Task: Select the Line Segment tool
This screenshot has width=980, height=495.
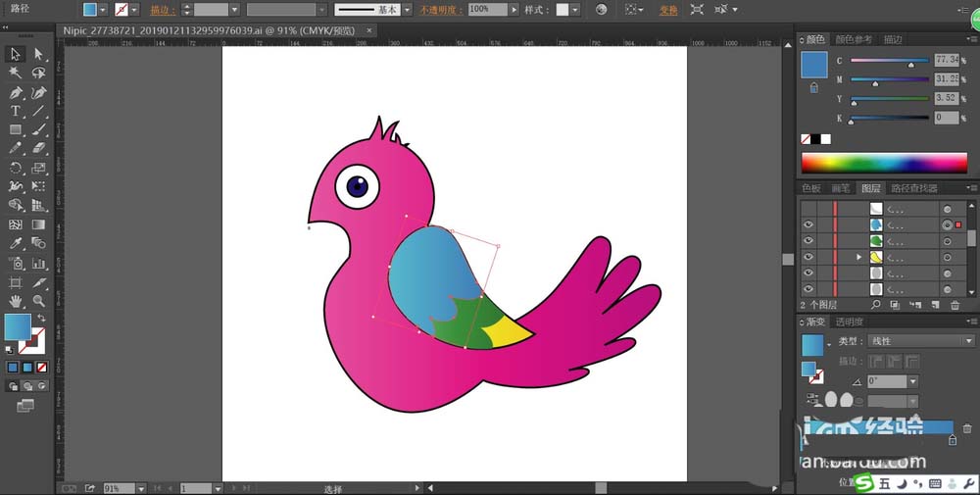Action: [x=39, y=111]
